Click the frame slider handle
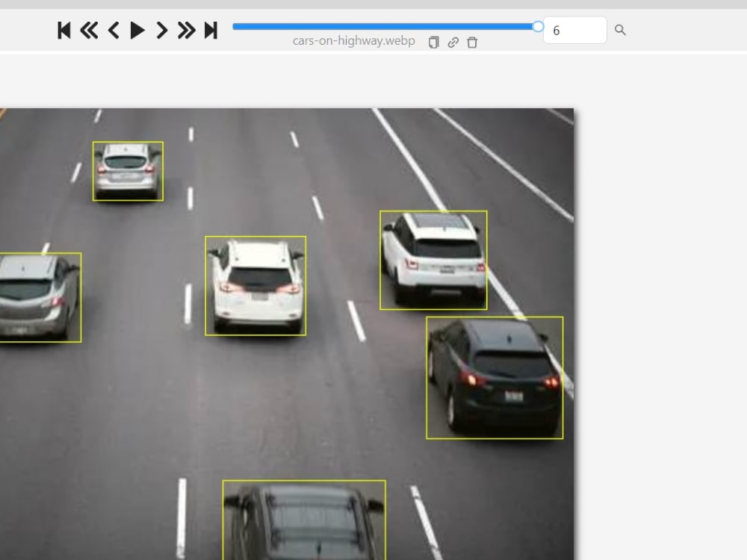747x560 pixels. (x=538, y=27)
